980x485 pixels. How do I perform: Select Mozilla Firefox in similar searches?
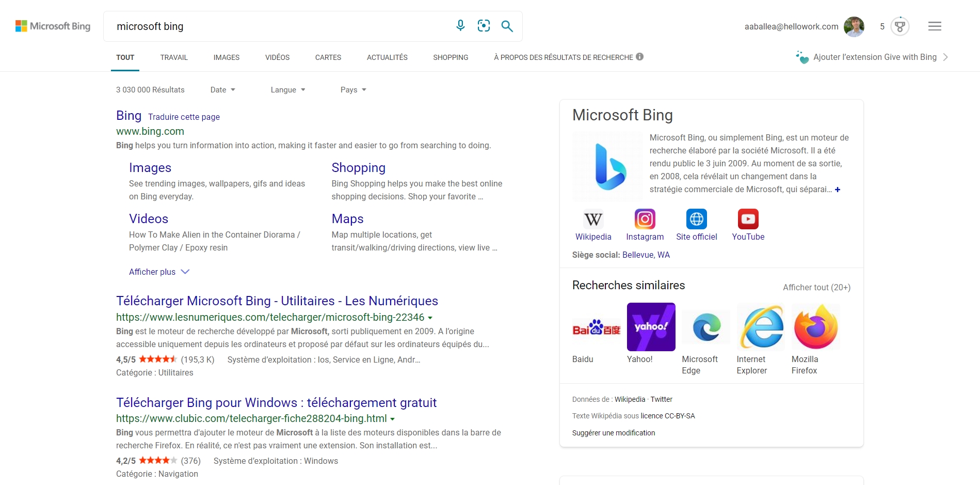tap(815, 326)
